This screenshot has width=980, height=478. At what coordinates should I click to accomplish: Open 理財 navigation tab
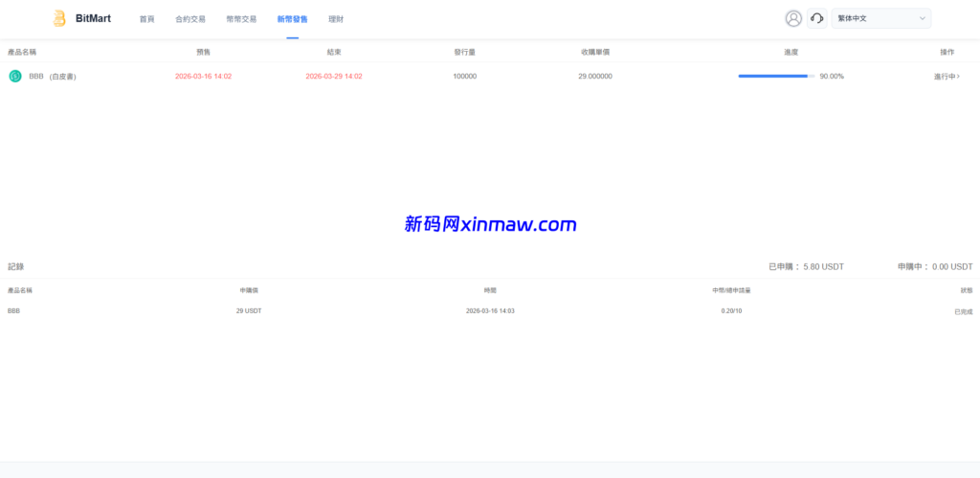click(x=336, y=19)
